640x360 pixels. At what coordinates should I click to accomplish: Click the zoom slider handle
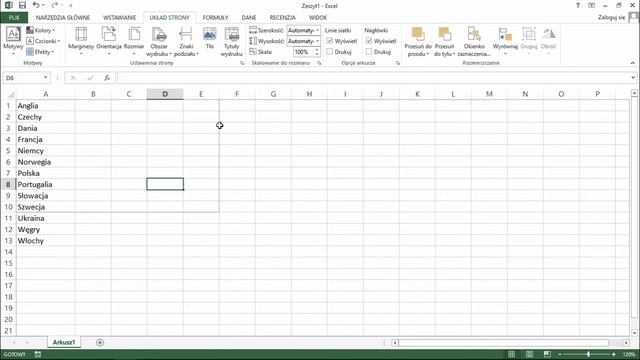588,354
